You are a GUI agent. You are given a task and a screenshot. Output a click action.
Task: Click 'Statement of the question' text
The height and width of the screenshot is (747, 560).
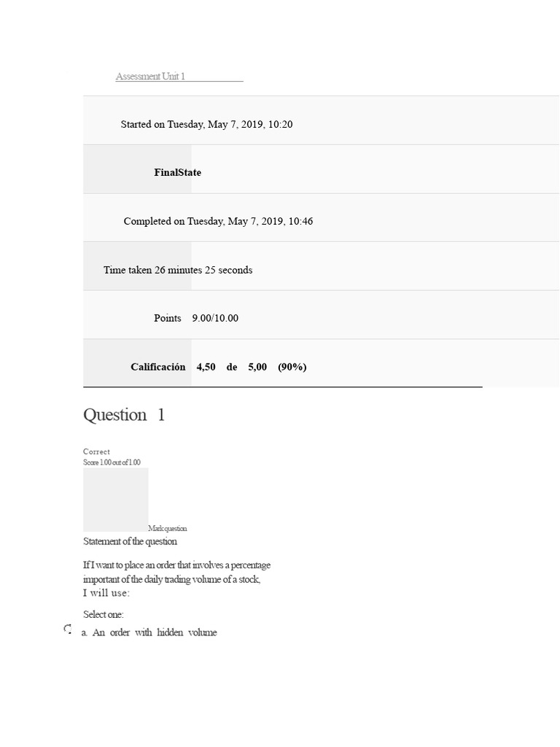tap(130, 542)
